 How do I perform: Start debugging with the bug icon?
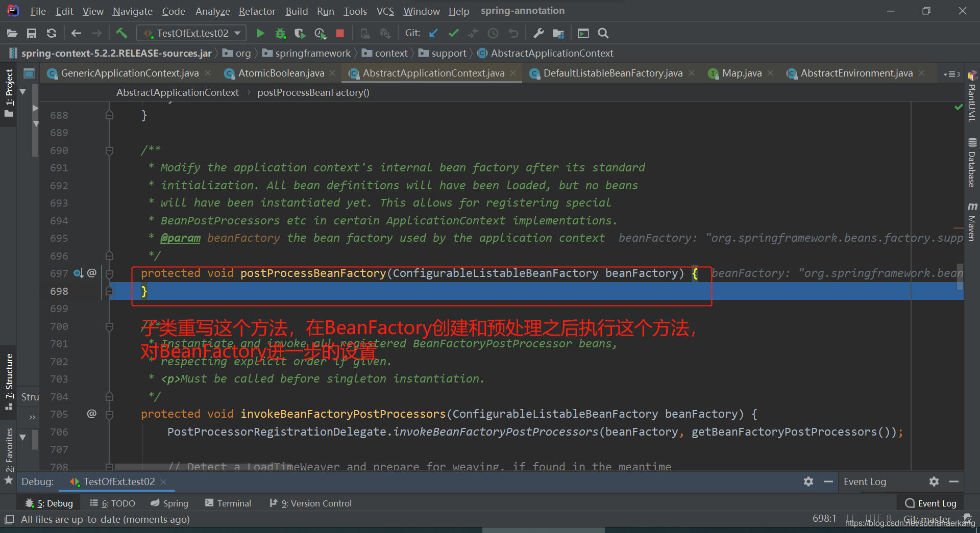[280, 33]
